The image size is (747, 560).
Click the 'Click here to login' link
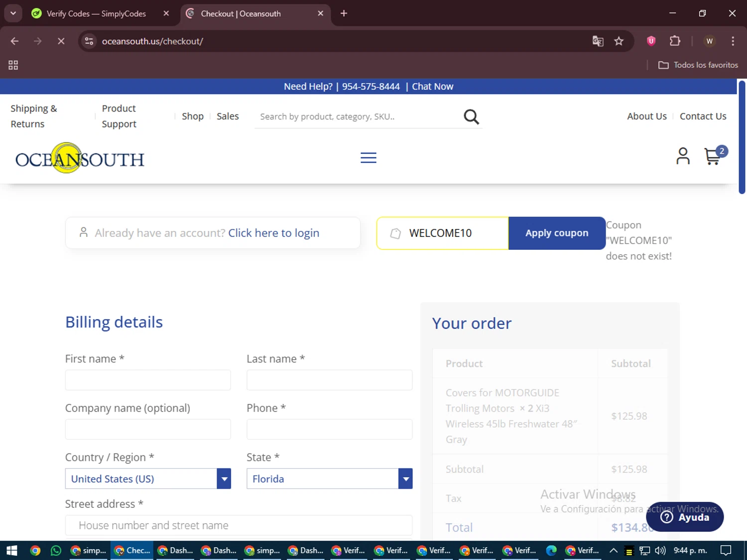pos(273,233)
